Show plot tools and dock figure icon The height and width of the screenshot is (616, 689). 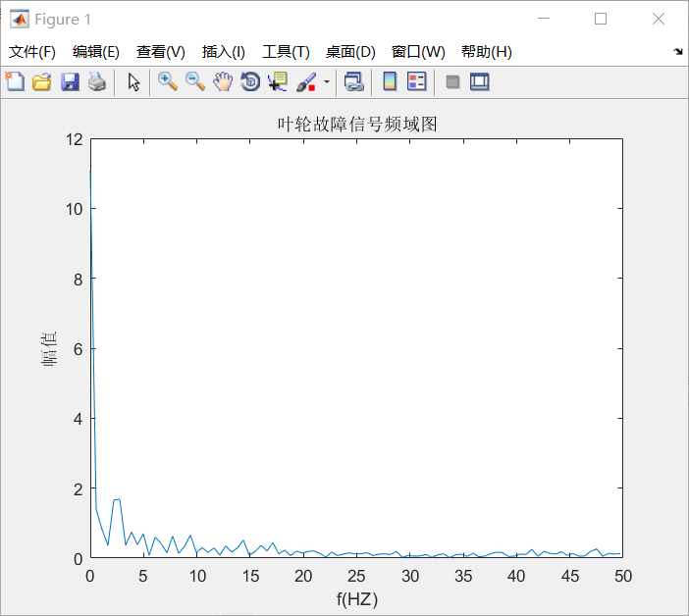pyautogui.click(x=479, y=81)
